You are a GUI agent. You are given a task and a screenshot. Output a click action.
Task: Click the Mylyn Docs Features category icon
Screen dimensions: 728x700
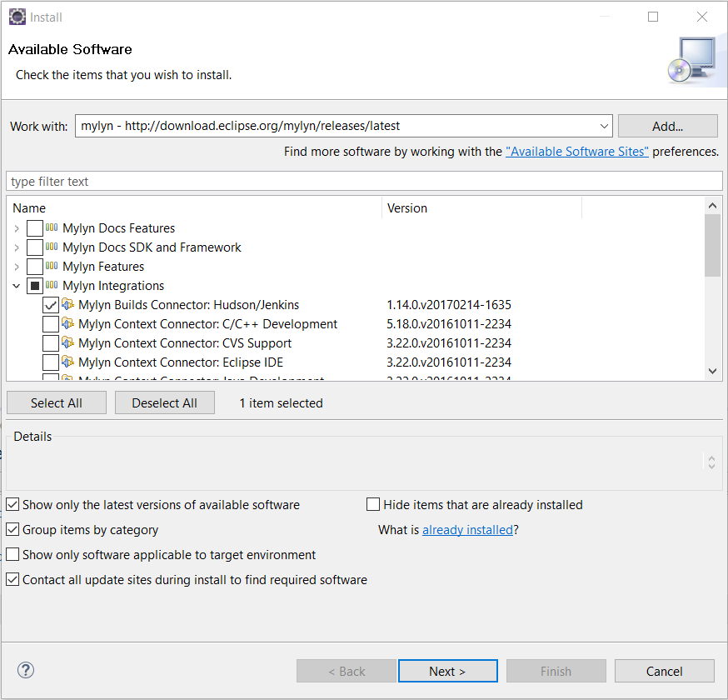point(52,227)
